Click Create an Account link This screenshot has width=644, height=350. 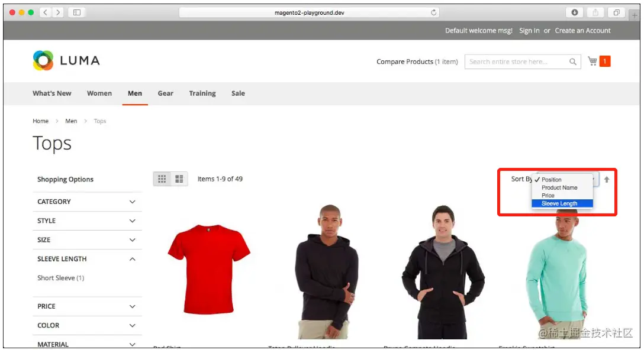coord(583,30)
